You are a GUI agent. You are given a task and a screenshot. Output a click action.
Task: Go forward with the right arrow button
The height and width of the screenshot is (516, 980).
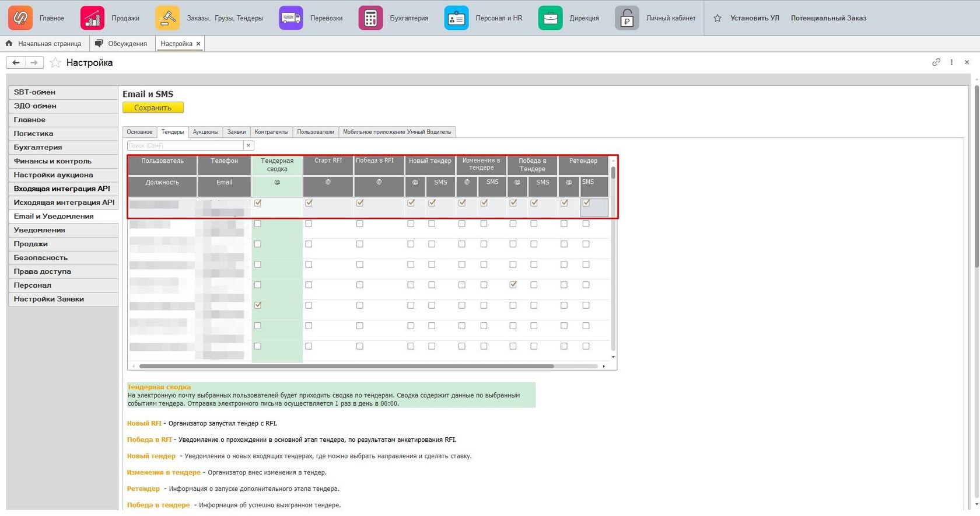tap(34, 62)
